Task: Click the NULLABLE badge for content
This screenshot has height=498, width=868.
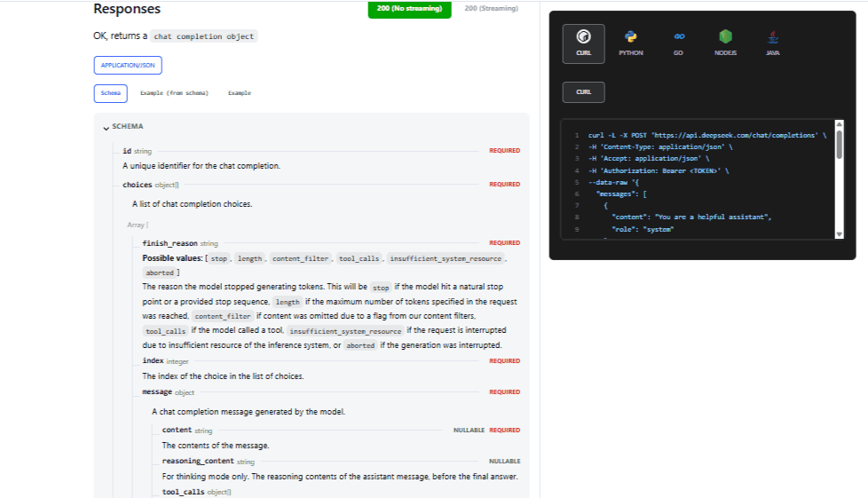Action: pos(469,431)
